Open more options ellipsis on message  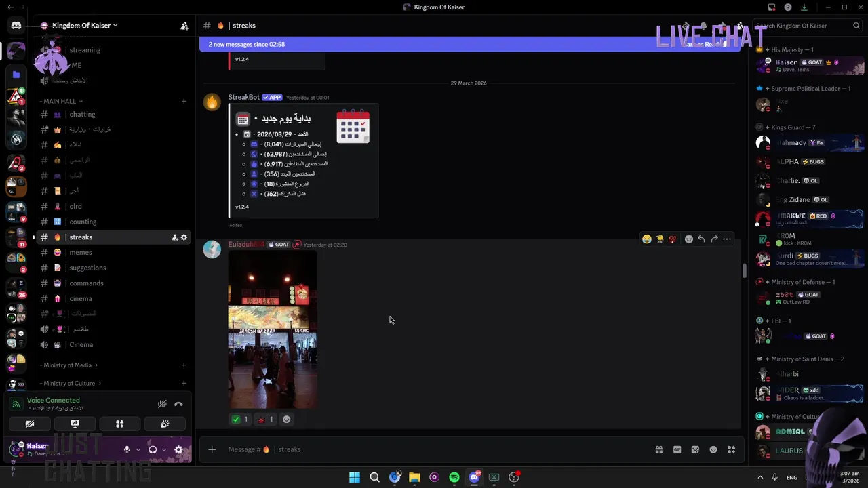pos(727,239)
